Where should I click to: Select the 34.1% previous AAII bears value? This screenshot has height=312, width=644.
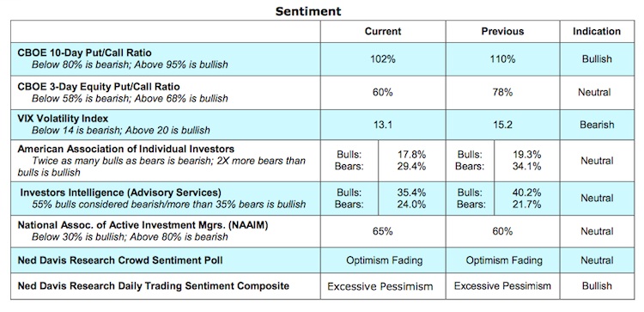point(527,167)
